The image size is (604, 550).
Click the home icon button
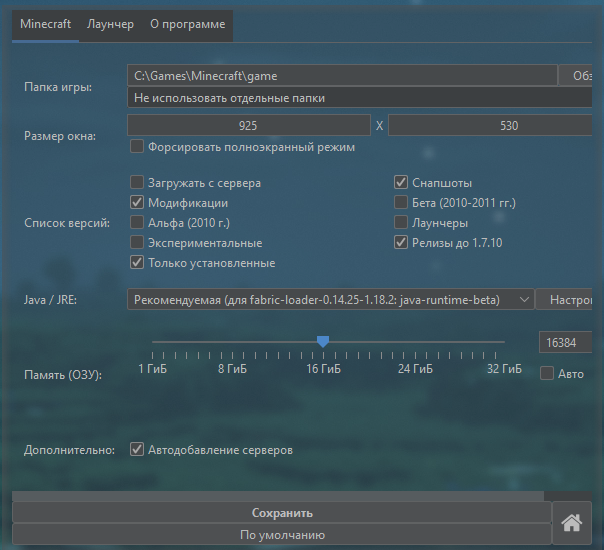(x=572, y=522)
